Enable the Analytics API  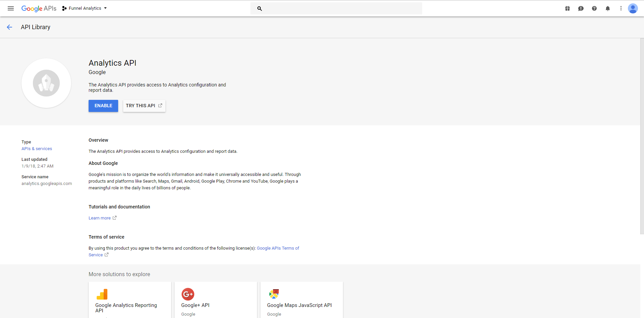click(x=103, y=106)
